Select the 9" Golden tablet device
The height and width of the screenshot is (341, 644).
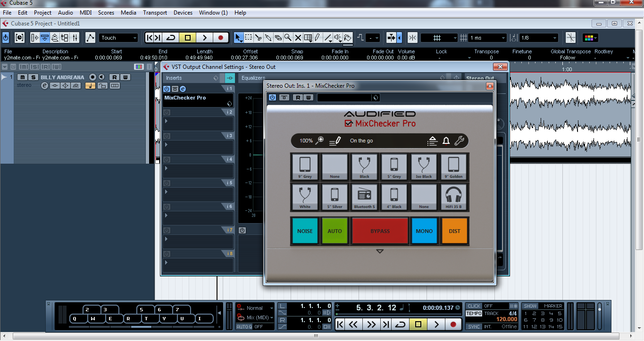[x=453, y=167]
